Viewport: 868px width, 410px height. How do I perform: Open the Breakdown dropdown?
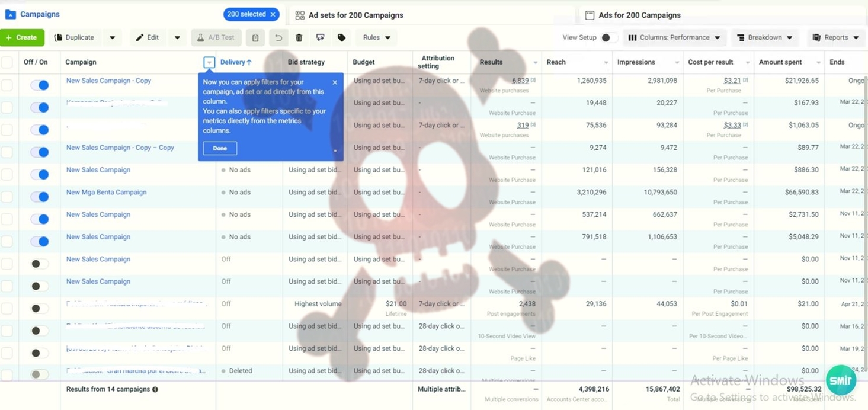click(764, 37)
